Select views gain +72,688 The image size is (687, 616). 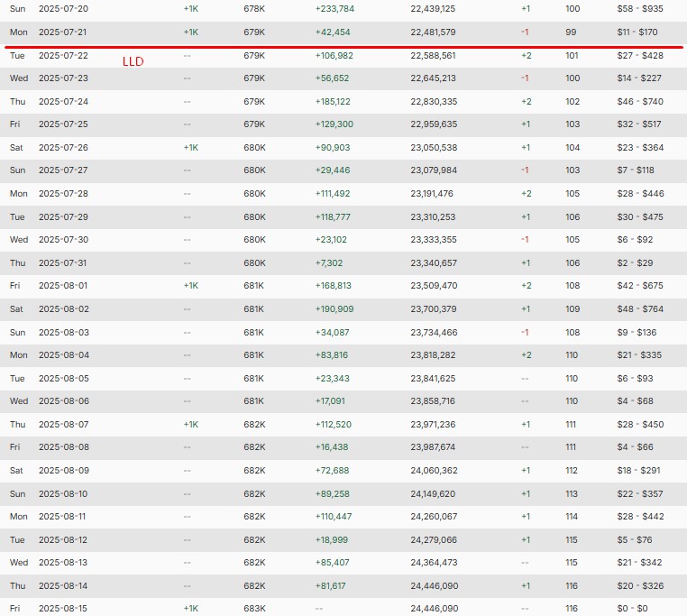click(332, 471)
